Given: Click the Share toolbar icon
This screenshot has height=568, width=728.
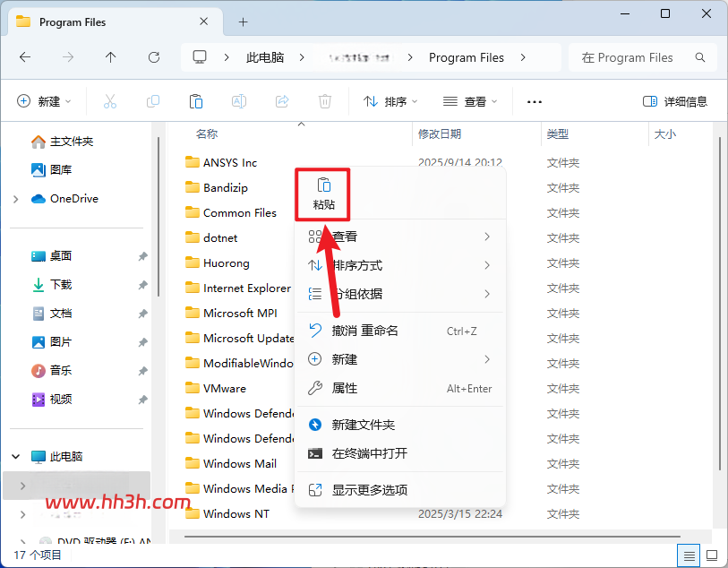Looking at the screenshot, I should [282, 101].
